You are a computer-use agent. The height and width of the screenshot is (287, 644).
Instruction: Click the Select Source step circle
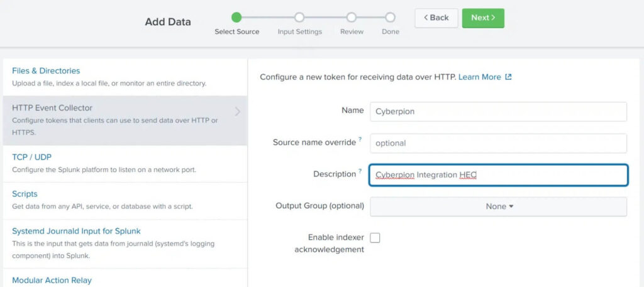click(x=236, y=17)
